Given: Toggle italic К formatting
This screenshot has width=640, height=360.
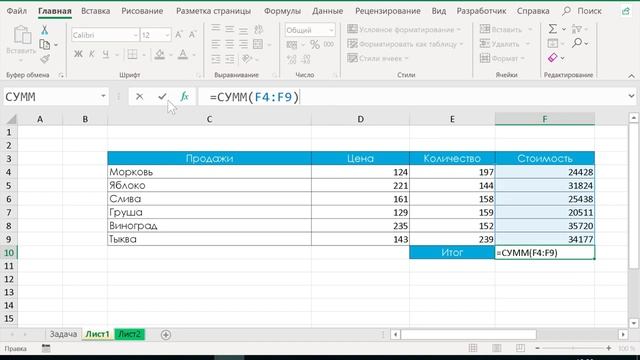Looking at the screenshot, I should click(92, 54).
